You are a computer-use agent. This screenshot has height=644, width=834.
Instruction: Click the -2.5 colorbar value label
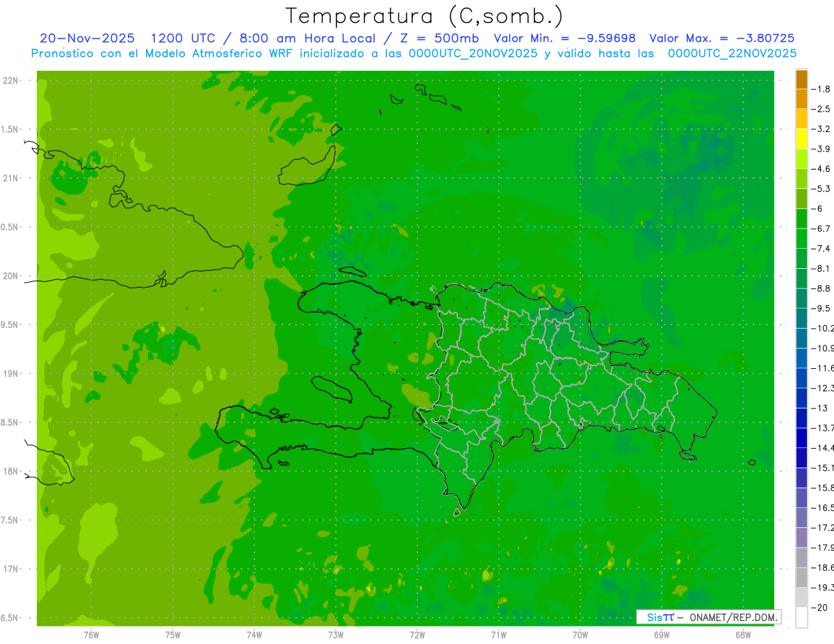[822, 109]
